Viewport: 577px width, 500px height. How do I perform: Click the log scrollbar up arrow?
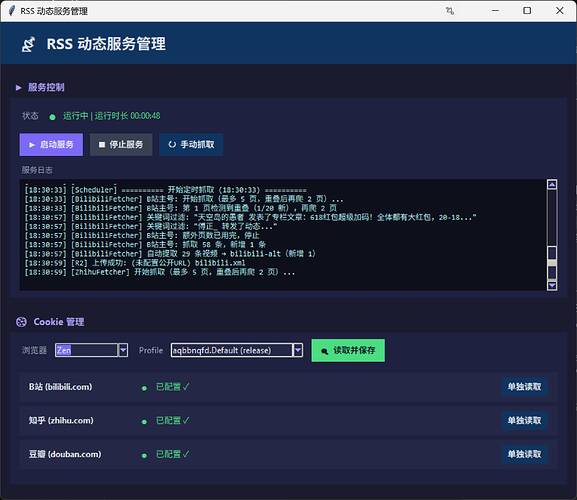552,185
